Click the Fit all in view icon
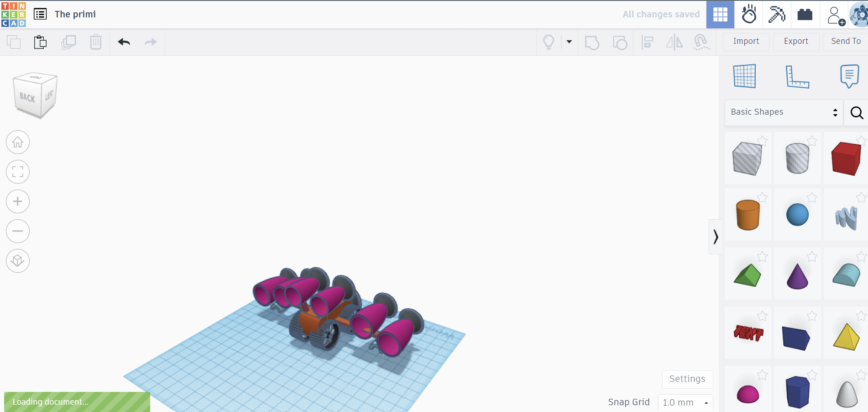This screenshot has width=868, height=412. coord(18,172)
